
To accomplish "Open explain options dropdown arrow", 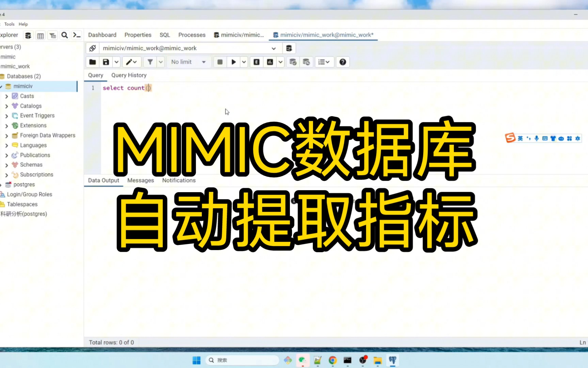I will 280,62.
